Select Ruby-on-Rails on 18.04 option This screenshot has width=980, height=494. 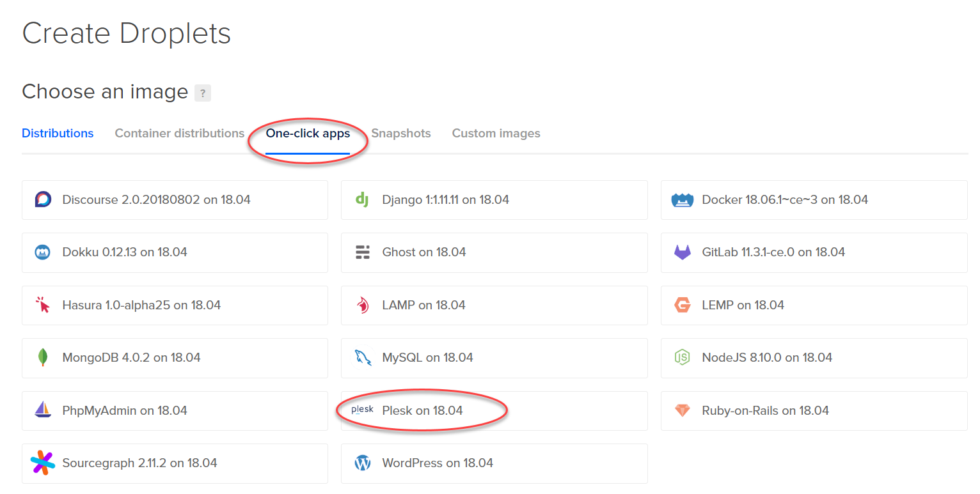765,411
